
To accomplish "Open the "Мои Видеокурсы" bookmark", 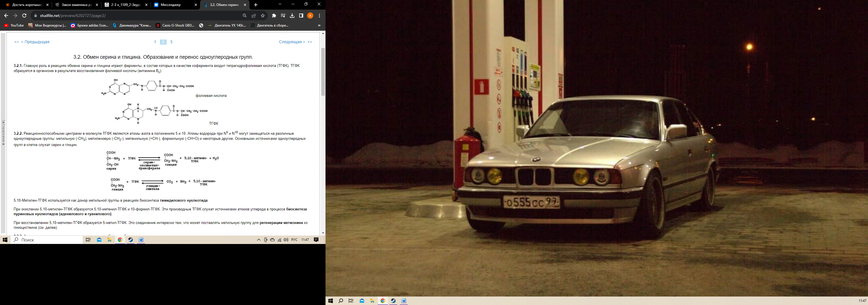I will (47, 25).
